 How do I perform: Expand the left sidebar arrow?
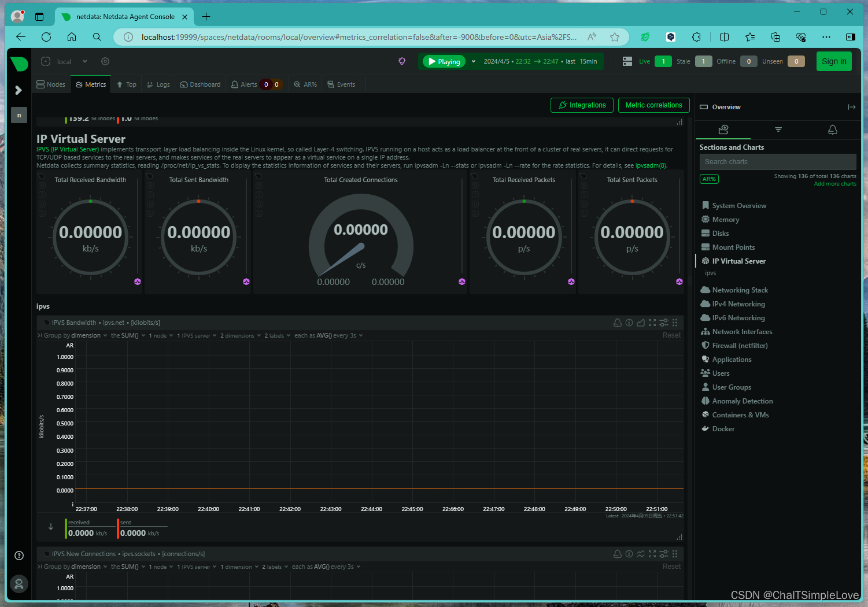coord(19,90)
